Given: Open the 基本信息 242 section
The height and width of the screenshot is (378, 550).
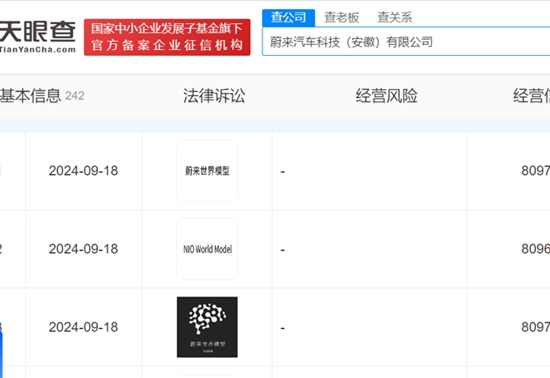Looking at the screenshot, I should [x=42, y=96].
